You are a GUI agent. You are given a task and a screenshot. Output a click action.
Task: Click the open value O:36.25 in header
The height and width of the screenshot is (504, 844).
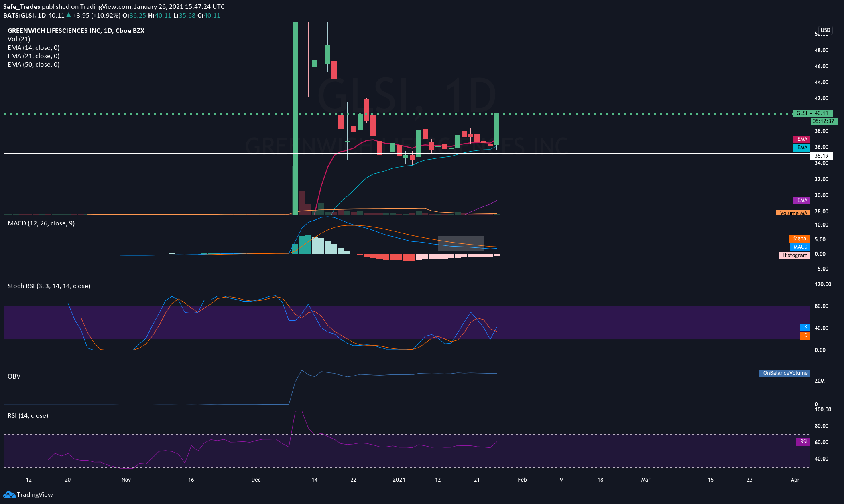point(134,16)
